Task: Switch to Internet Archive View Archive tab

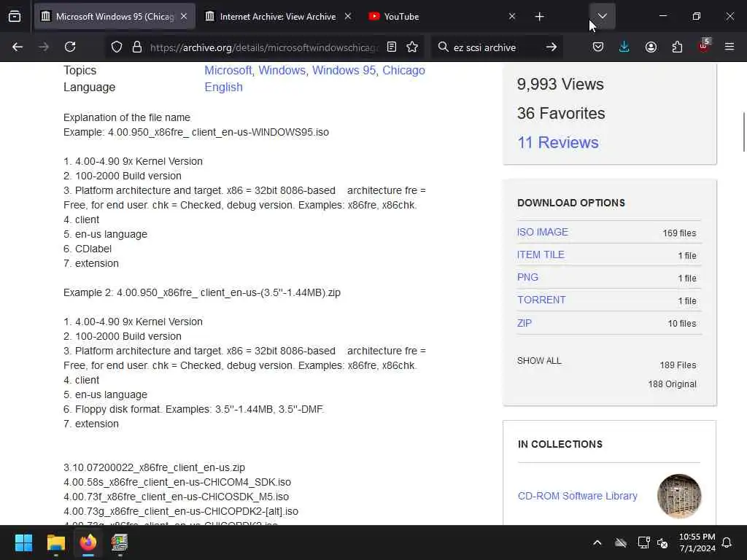Action: pyautogui.click(x=278, y=17)
